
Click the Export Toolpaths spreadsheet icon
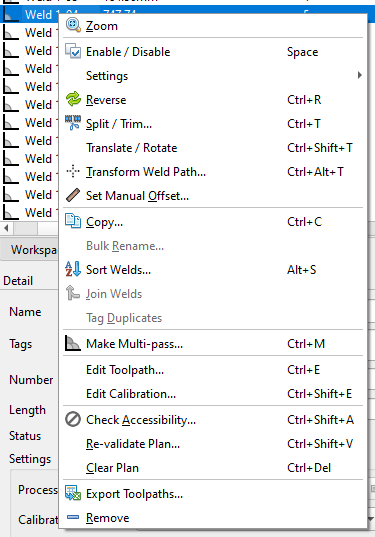coord(73,493)
